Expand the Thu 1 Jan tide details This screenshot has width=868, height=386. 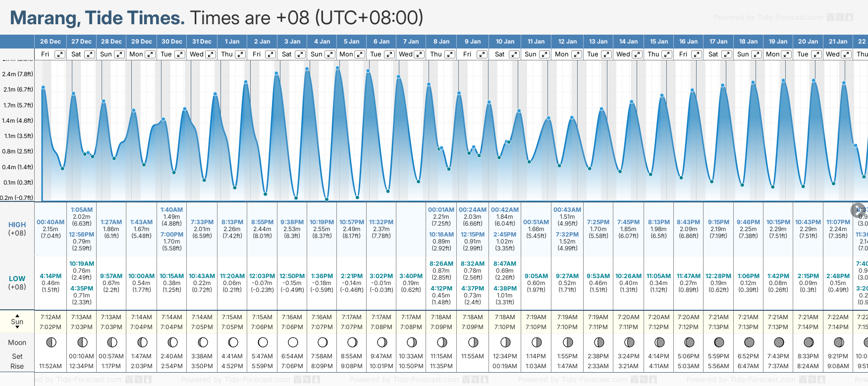(240, 54)
